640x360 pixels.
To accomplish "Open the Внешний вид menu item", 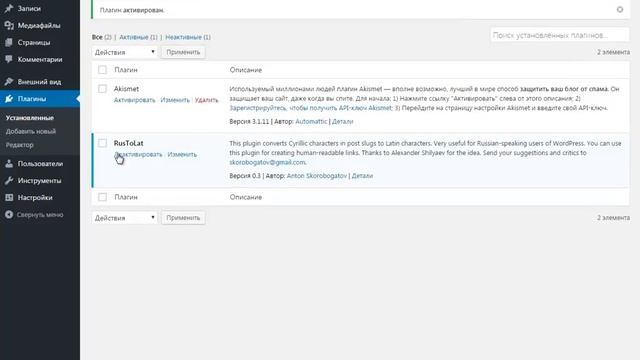I will [x=40, y=82].
